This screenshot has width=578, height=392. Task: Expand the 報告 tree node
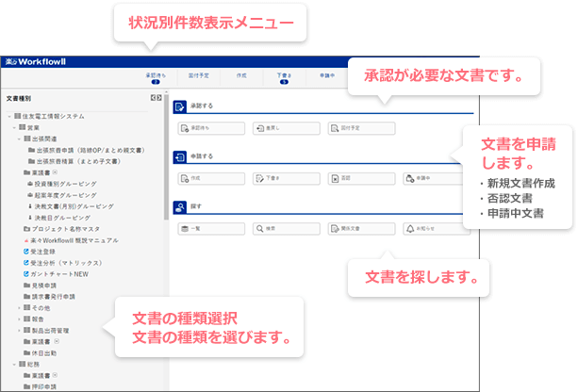[x=19, y=319]
